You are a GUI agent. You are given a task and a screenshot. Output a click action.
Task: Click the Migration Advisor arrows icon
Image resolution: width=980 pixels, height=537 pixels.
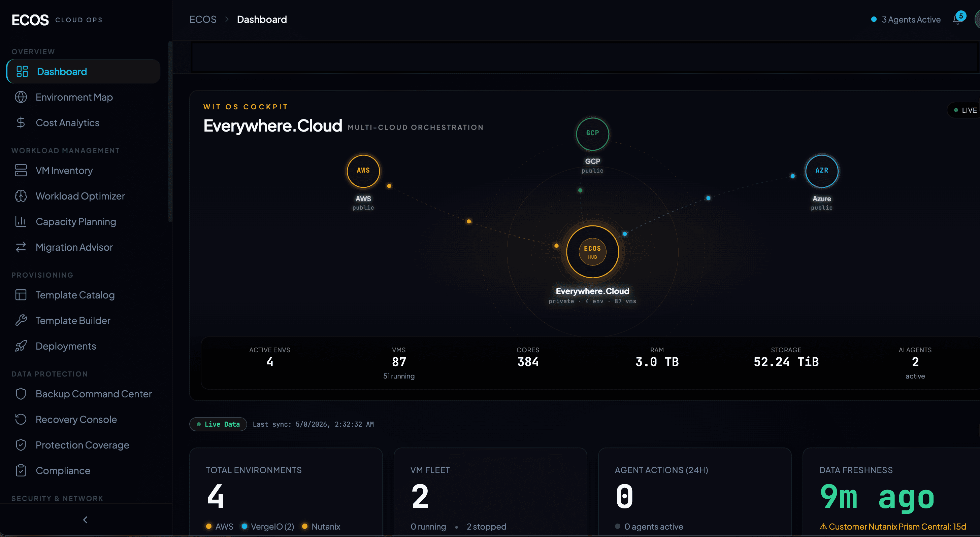coord(21,247)
